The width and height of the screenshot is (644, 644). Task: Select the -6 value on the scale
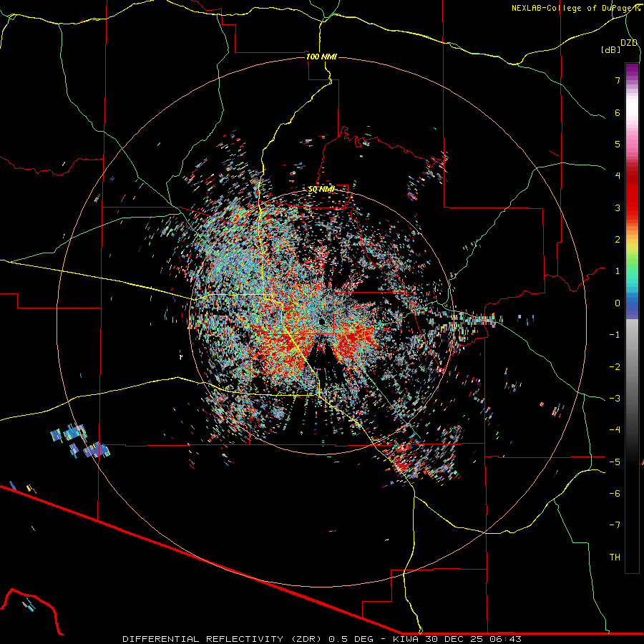click(615, 494)
